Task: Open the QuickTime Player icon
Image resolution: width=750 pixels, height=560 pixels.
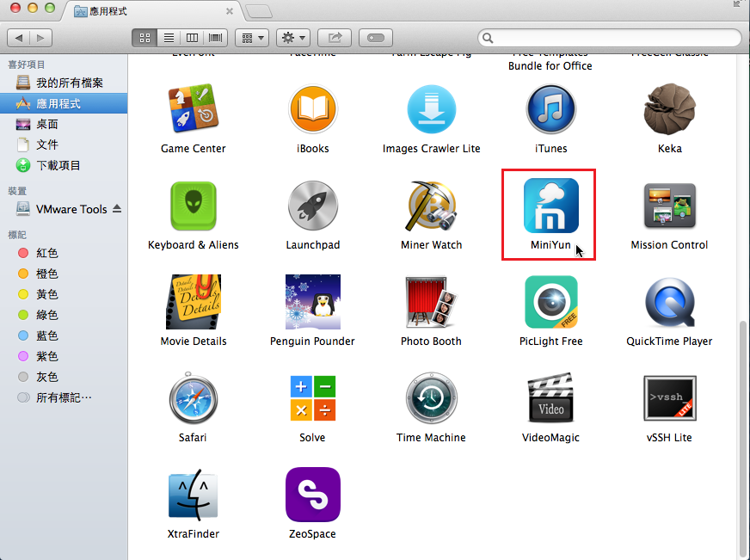Action: [x=670, y=302]
